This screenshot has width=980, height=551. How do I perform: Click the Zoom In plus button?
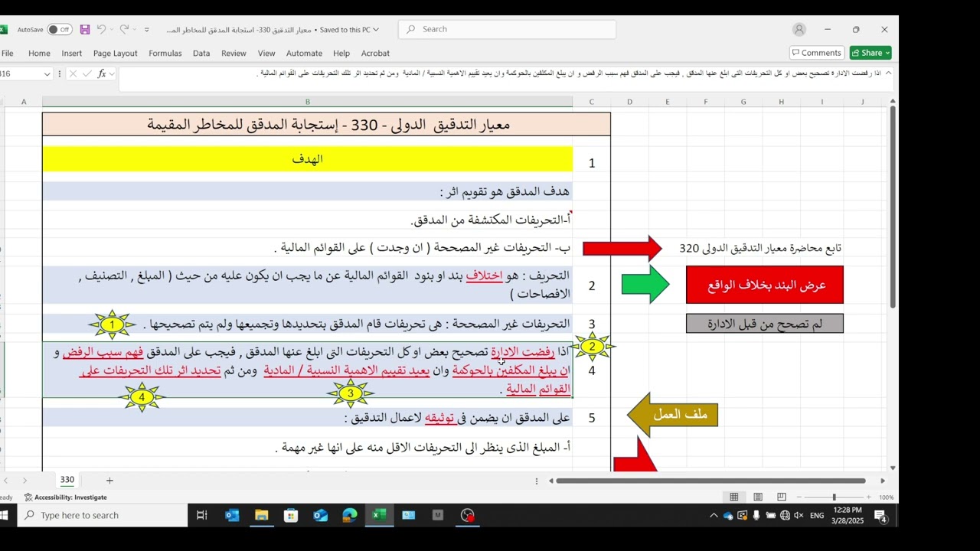[x=869, y=497]
